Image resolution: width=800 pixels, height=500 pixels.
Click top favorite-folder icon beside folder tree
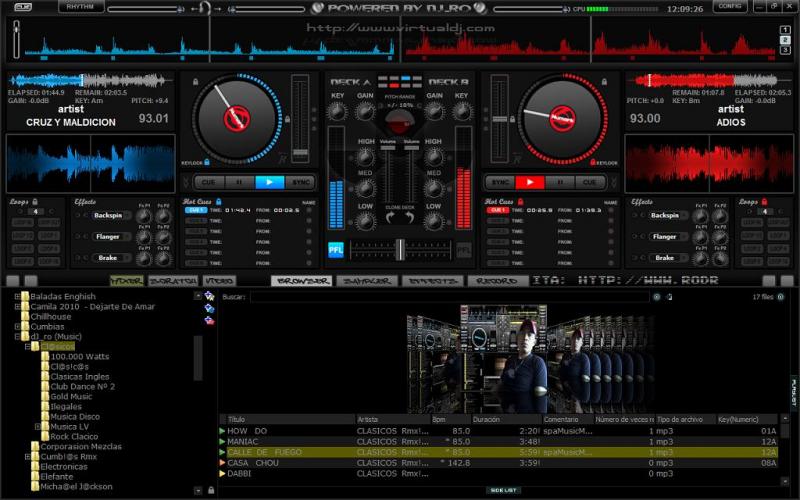click(x=209, y=296)
